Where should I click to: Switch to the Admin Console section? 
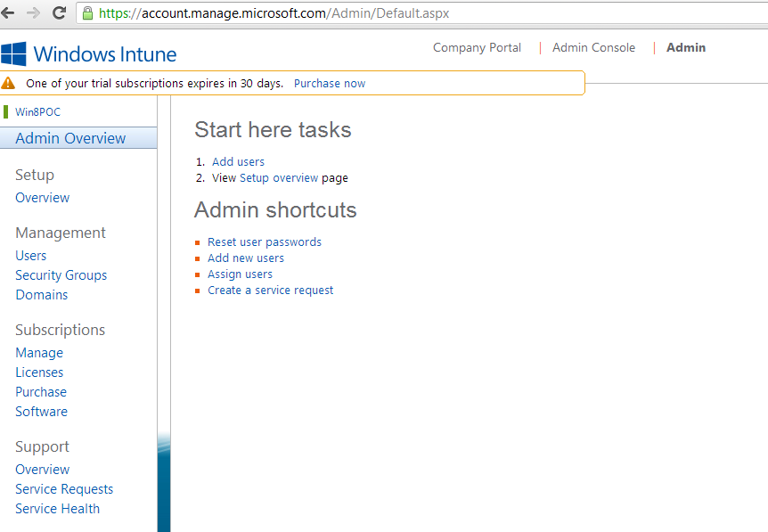click(593, 47)
